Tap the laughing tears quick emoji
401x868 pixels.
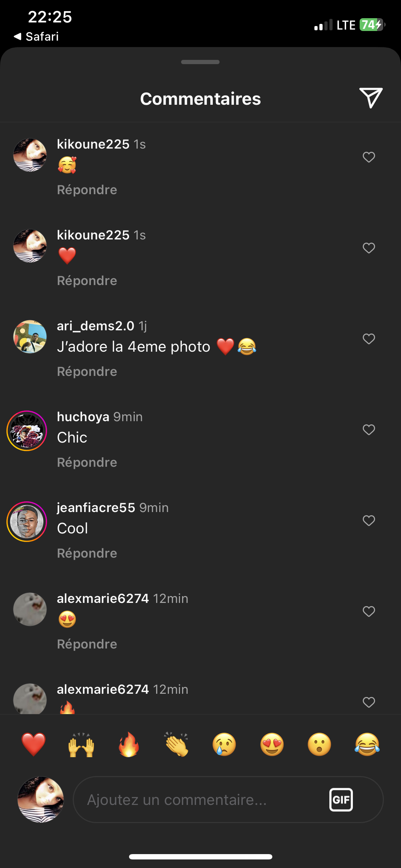pos(367,744)
